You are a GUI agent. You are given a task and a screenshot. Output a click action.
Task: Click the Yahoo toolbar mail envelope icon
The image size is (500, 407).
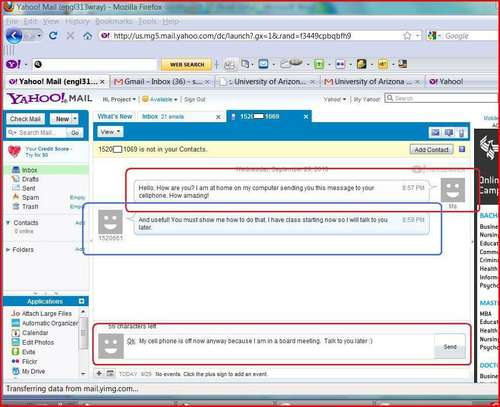click(263, 64)
